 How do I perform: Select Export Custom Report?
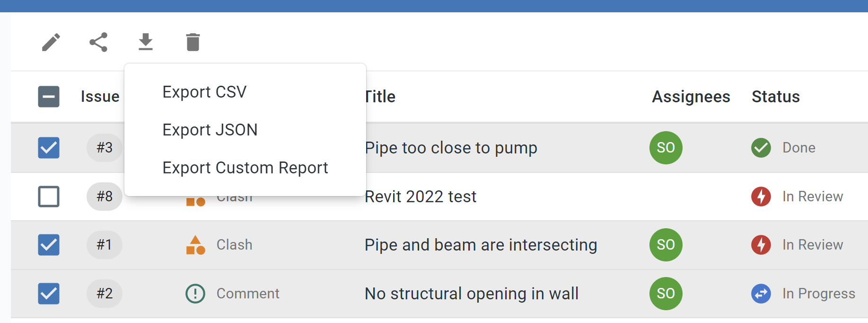[x=245, y=168]
